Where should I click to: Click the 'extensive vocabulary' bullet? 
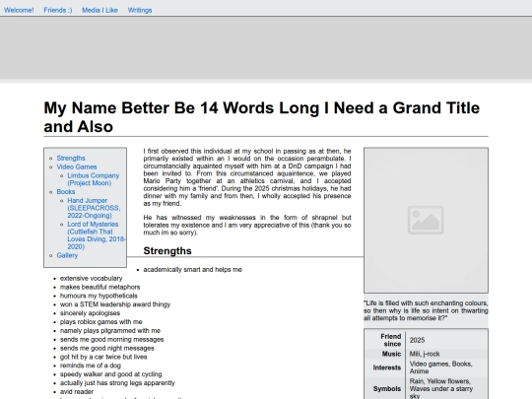(91, 278)
